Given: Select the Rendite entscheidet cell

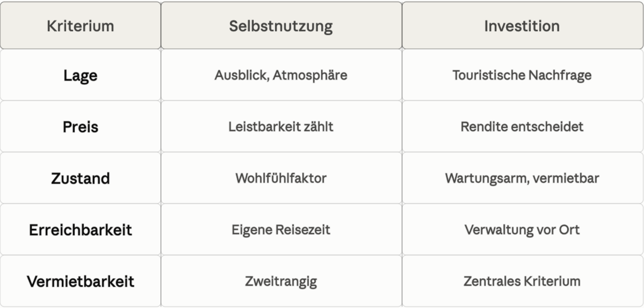Looking at the screenshot, I should (522, 127).
